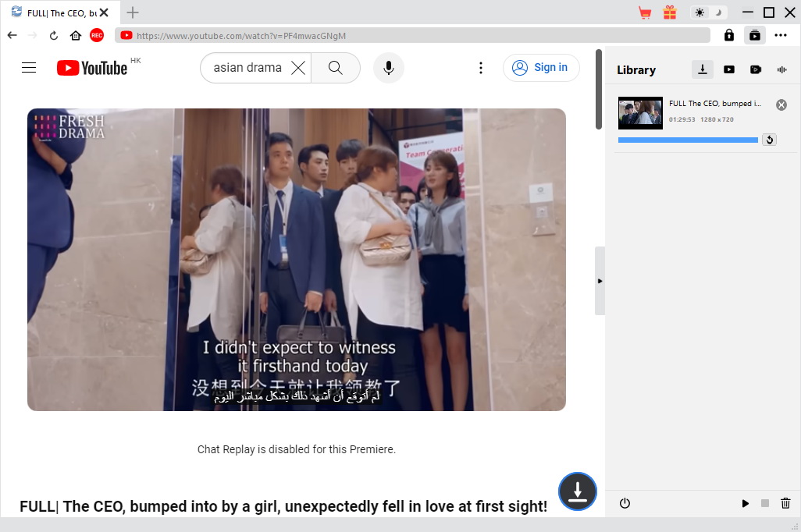Click the Chat Replay disabled message

[x=297, y=449]
